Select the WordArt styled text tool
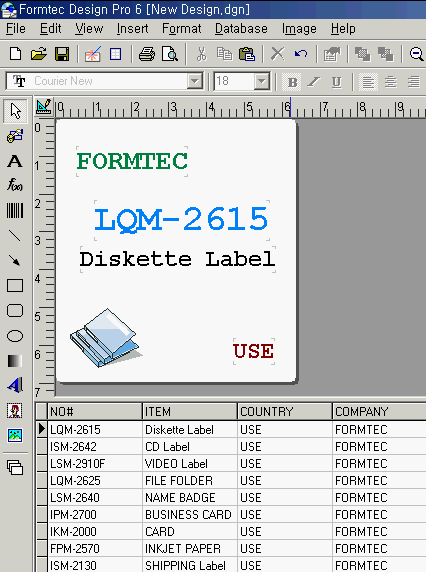 [15, 385]
